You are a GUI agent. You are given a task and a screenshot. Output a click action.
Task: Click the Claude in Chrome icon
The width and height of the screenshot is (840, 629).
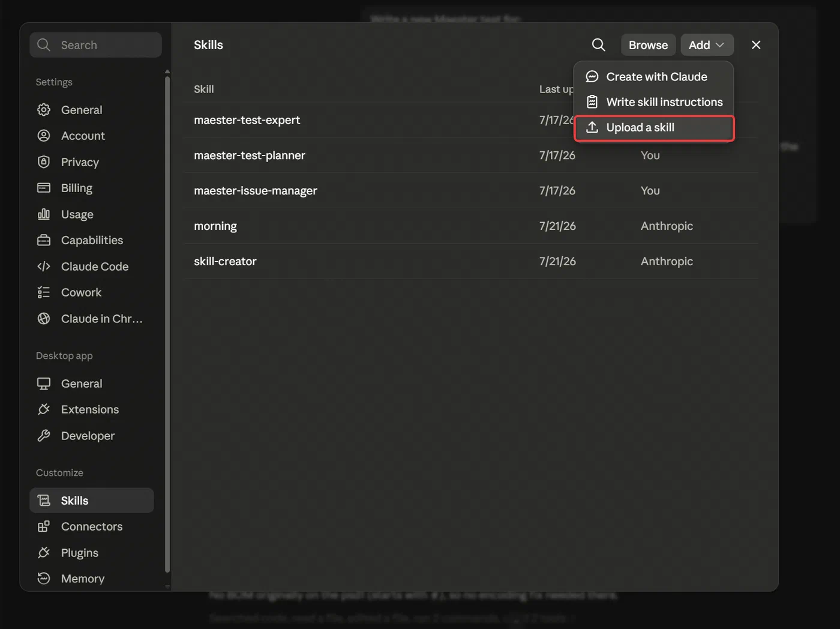[44, 319]
